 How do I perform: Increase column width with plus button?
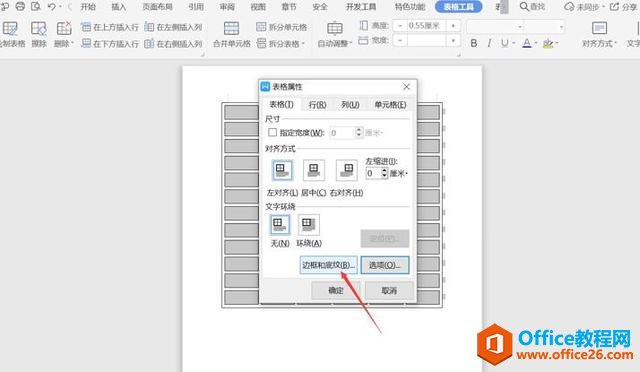coord(453,40)
